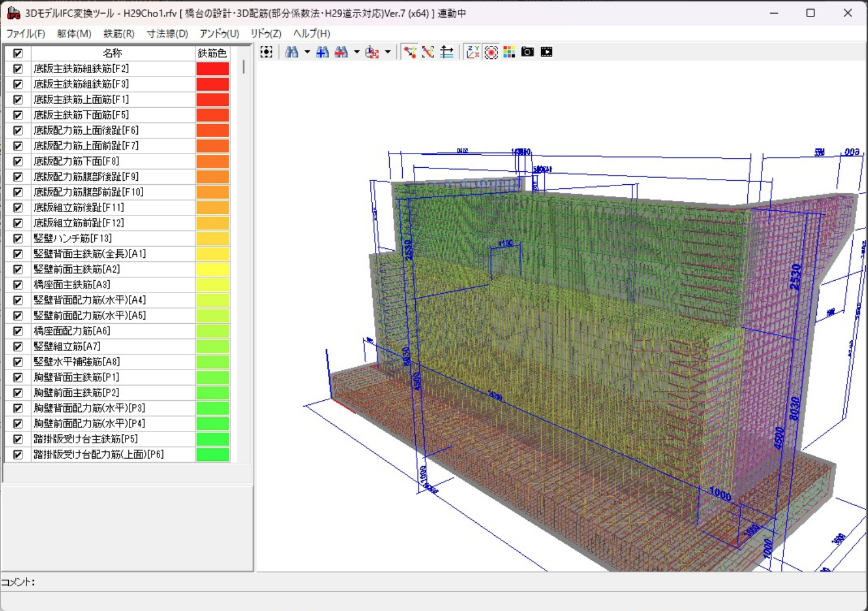Open dropdown arrow beside the rotate view icon
868x611 pixels.
tap(387, 52)
